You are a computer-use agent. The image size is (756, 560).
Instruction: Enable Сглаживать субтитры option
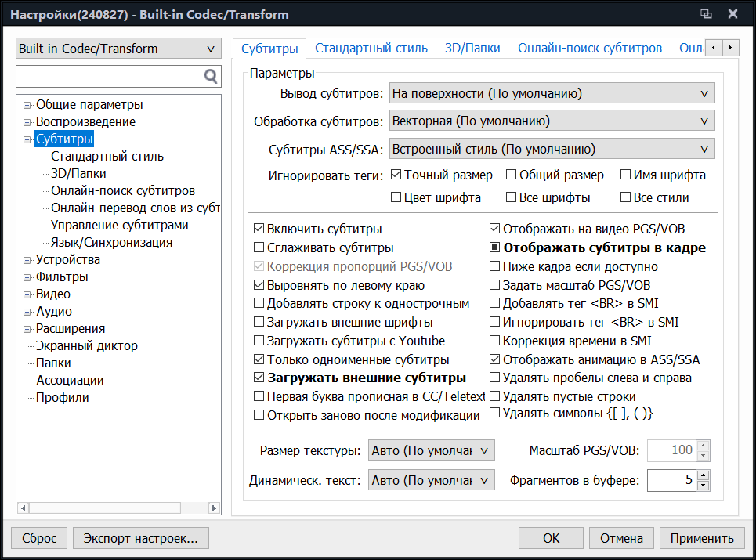click(x=259, y=248)
